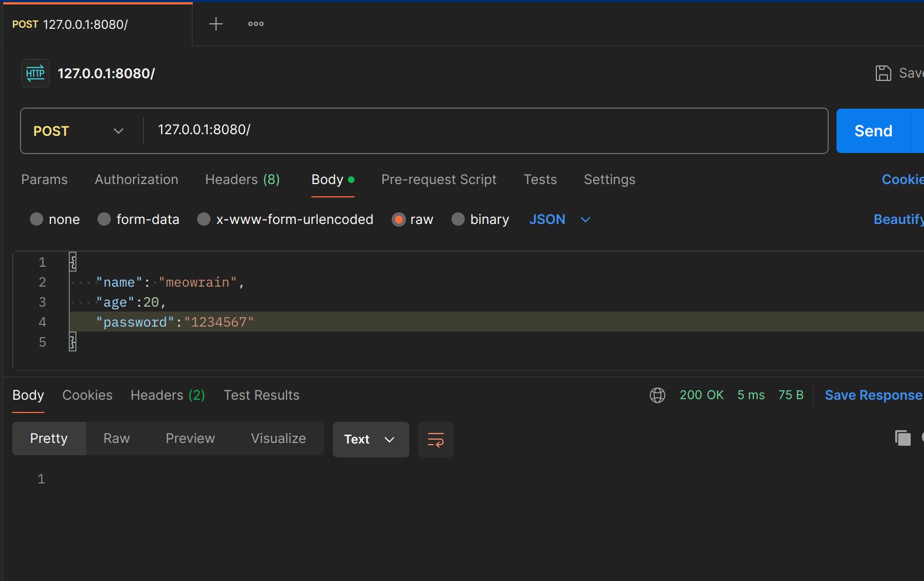Switch to the Authorization tab
Image resolution: width=924 pixels, height=581 pixels.
click(x=136, y=180)
